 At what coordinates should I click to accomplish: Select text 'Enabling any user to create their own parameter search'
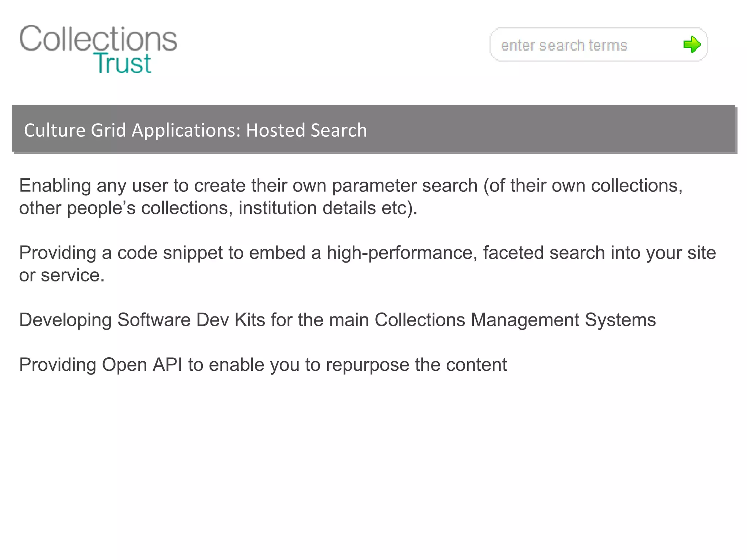click(x=248, y=186)
